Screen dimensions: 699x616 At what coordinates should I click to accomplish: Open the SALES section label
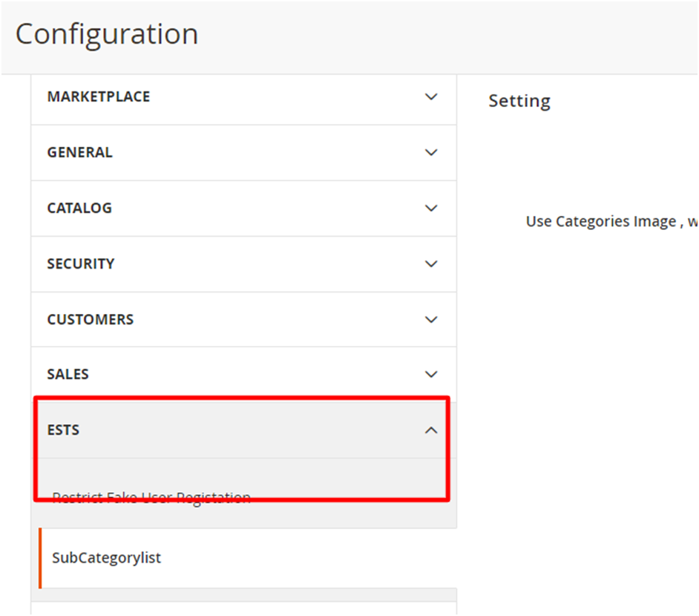pyautogui.click(x=68, y=374)
